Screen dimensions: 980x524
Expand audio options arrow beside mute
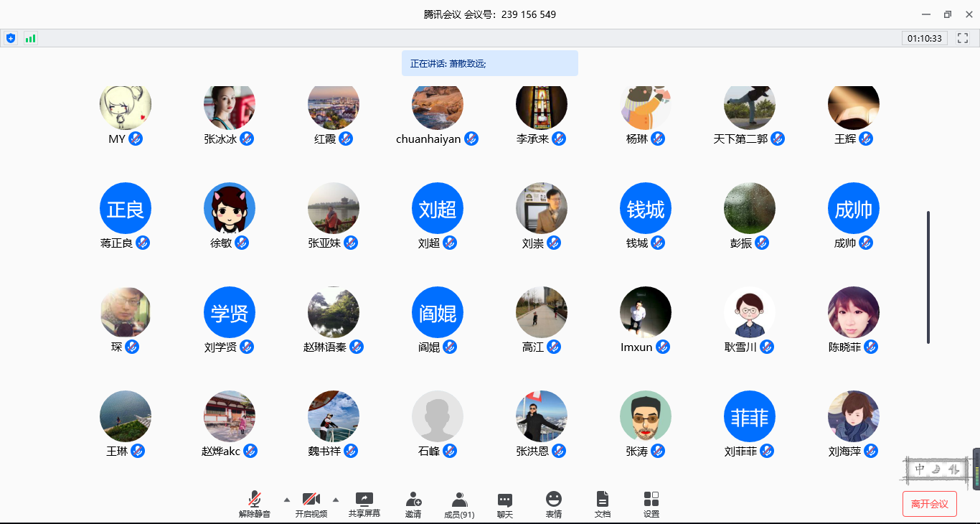click(287, 499)
